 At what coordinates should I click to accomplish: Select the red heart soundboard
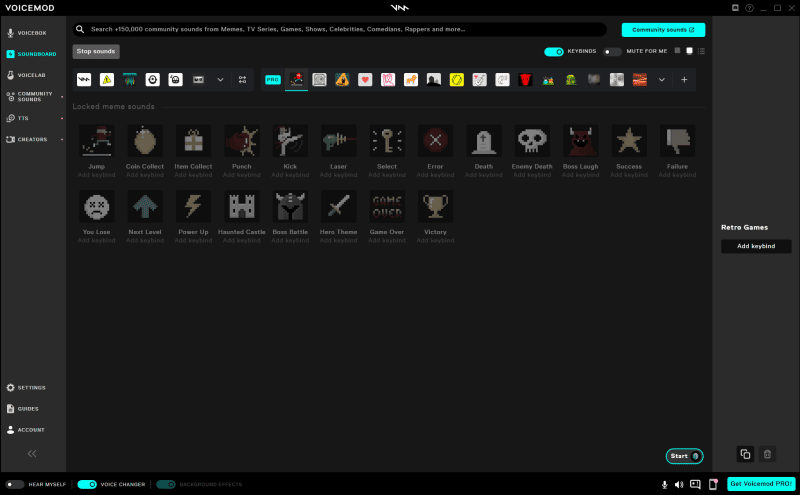click(x=365, y=80)
